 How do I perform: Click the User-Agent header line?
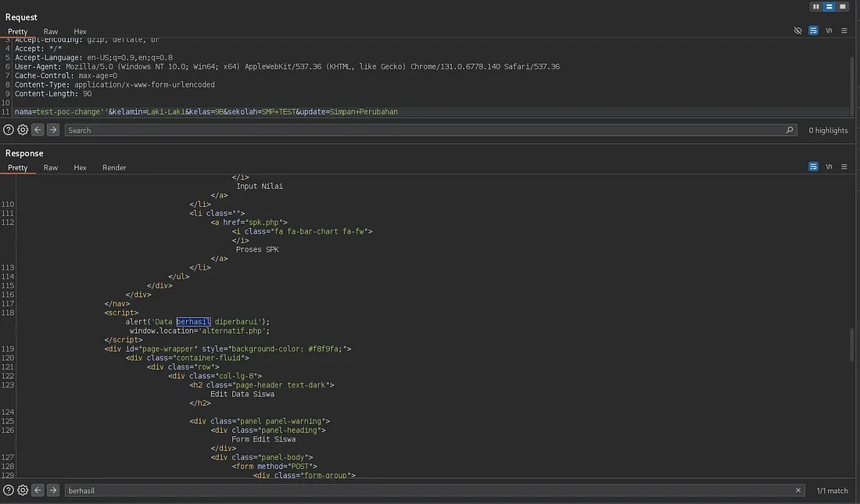(288, 66)
